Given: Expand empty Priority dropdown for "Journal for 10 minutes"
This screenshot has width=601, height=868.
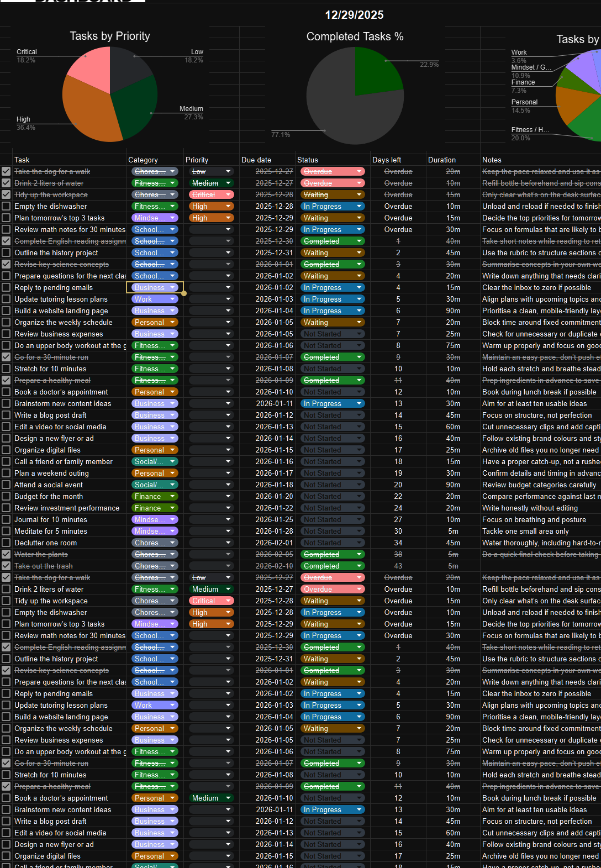Looking at the screenshot, I should (x=211, y=519).
